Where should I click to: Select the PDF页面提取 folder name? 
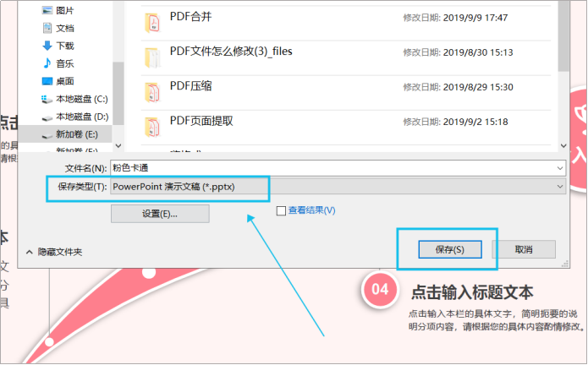pyautogui.click(x=201, y=121)
